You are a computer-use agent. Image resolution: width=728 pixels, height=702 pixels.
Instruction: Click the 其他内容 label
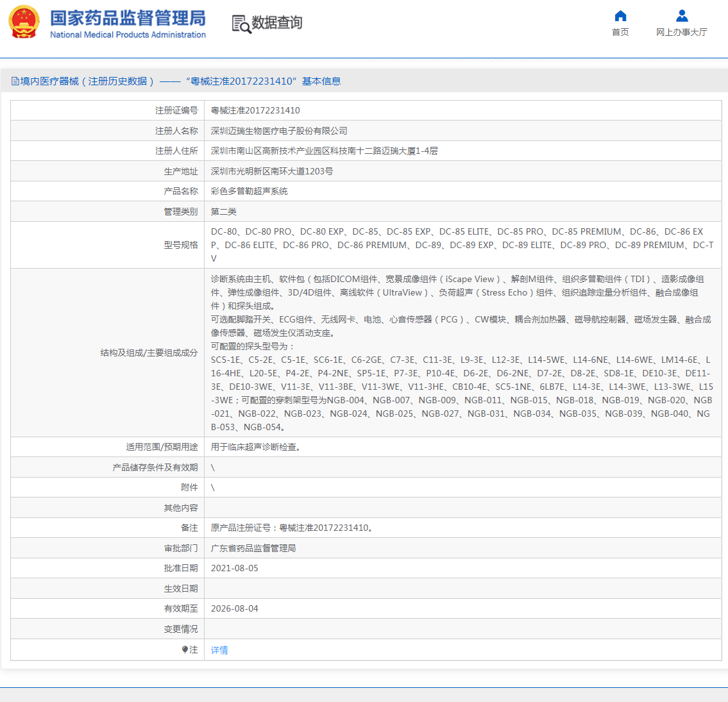point(181,508)
